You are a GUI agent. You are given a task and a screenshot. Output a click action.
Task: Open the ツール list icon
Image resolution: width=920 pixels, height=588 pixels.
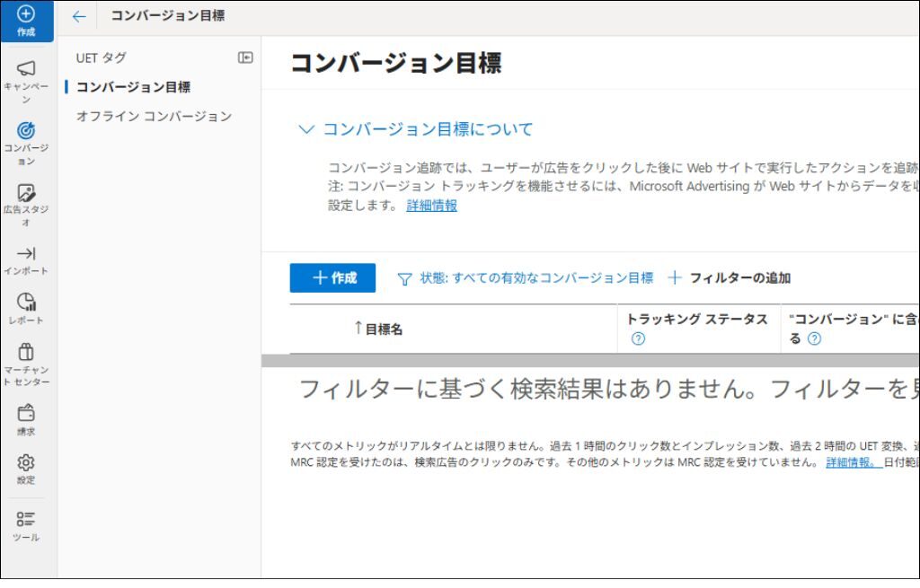point(26,519)
